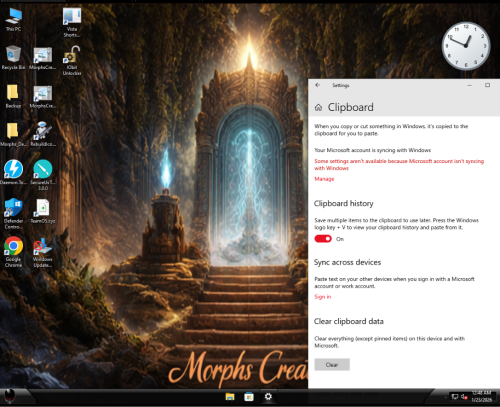Click the Clipboard history heading

click(x=344, y=203)
